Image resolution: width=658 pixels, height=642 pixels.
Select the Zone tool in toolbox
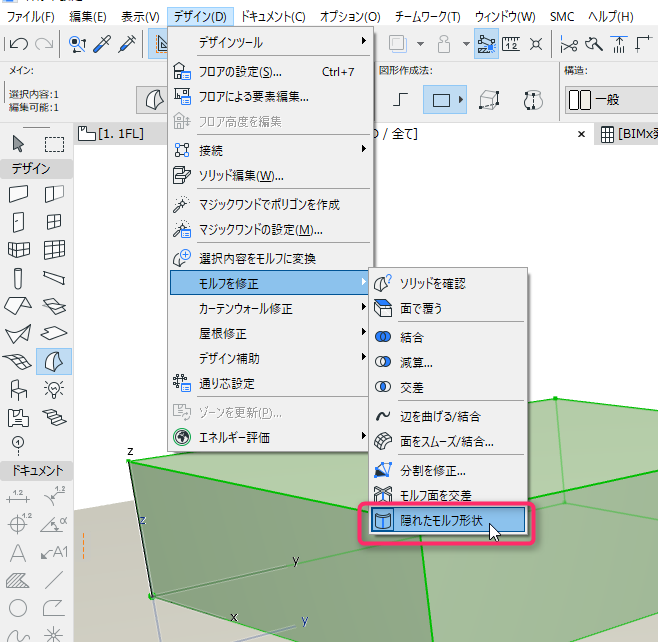click(x=18, y=417)
